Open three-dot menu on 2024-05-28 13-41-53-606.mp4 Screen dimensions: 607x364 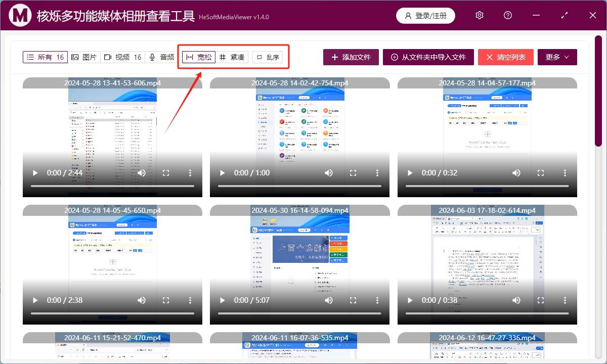click(190, 173)
